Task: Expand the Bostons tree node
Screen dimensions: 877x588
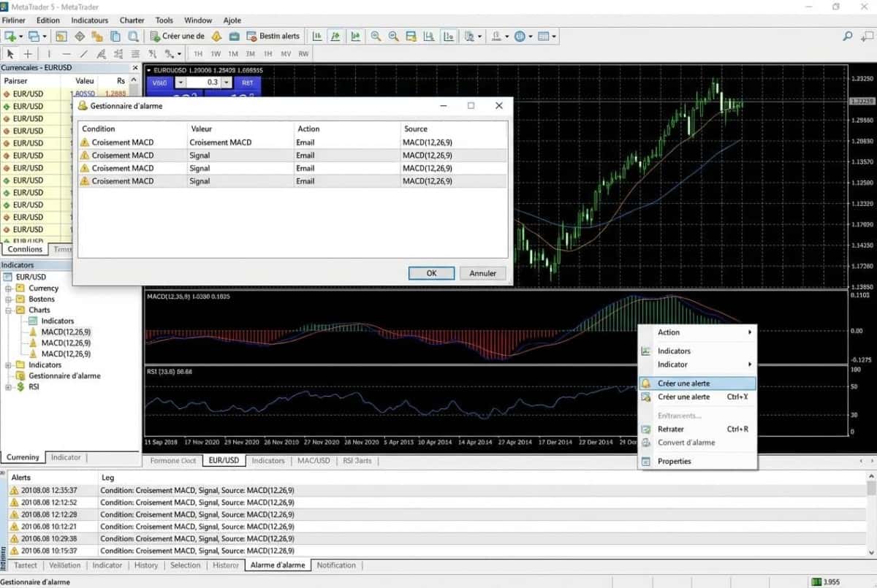Action: point(8,299)
